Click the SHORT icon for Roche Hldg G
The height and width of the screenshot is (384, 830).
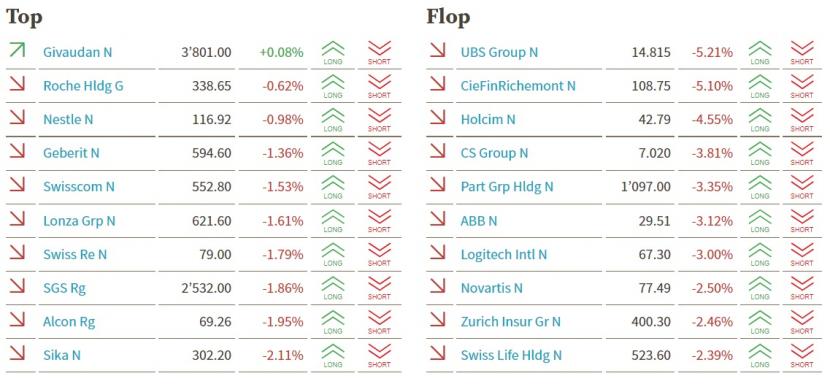[x=379, y=86]
